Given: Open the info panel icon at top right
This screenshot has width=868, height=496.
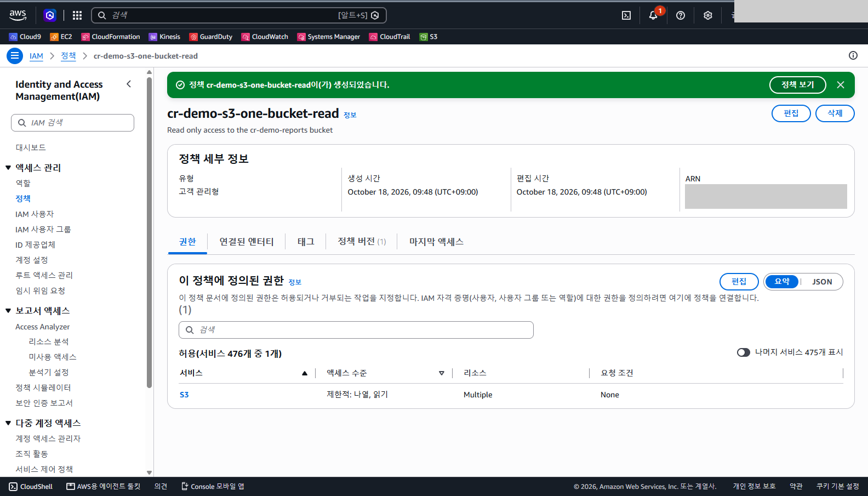Looking at the screenshot, I should click(x=853, y=55).
